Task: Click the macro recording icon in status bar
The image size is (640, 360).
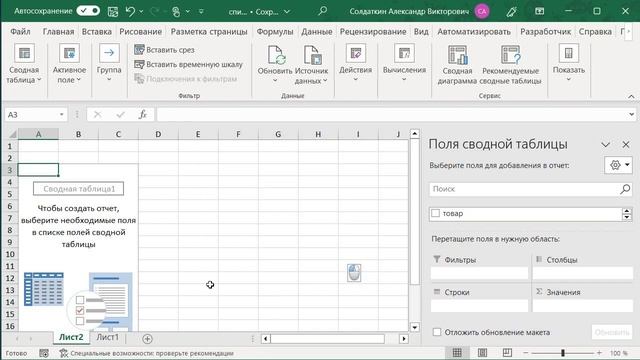Action: 44,353
